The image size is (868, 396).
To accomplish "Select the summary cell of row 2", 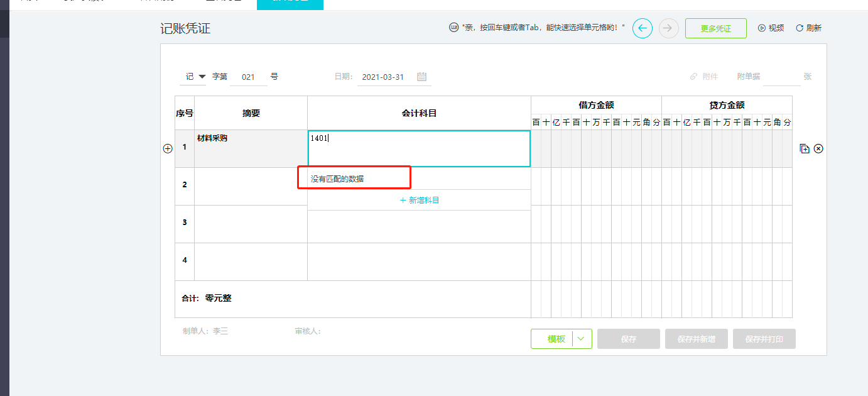I will (251, 186).
